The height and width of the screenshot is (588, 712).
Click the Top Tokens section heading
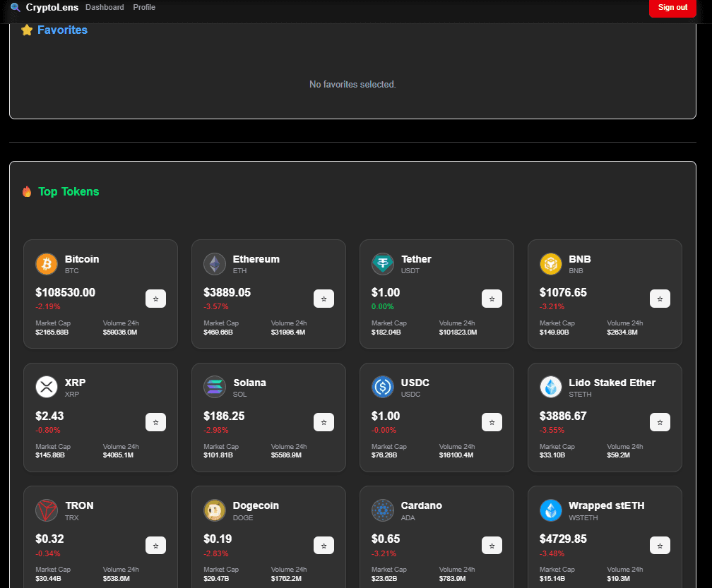(69, 191)
